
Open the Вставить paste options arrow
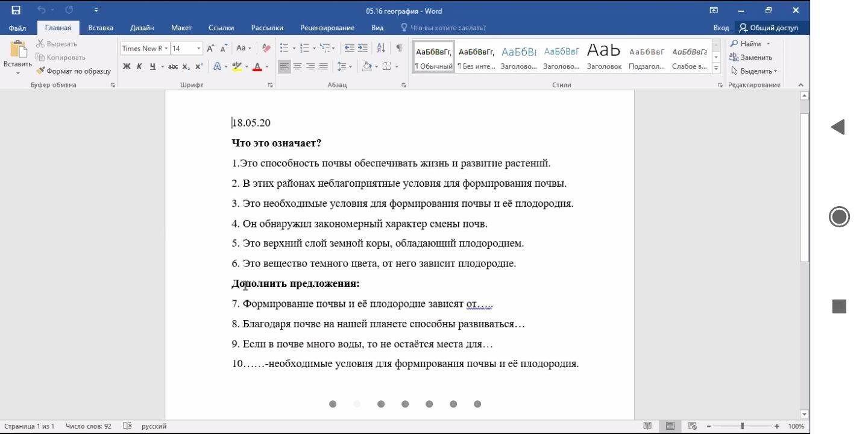(18, 72)
